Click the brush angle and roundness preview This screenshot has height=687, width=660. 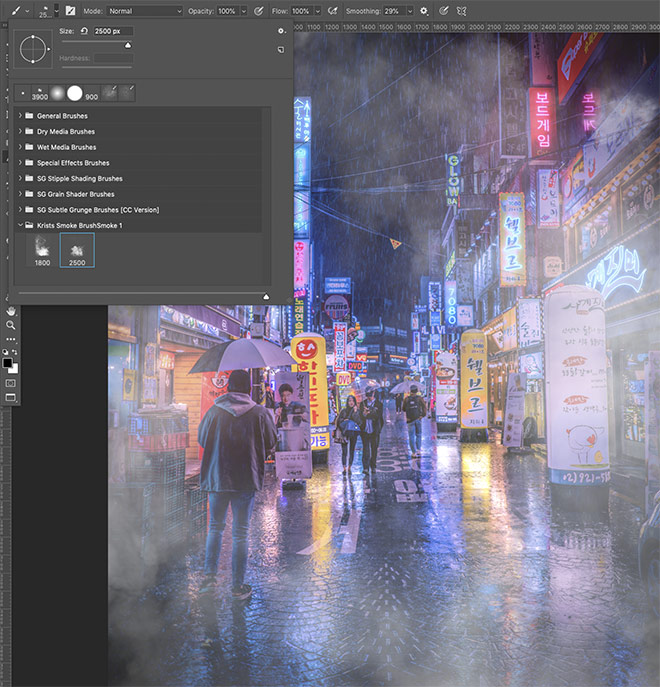[33, 49]
